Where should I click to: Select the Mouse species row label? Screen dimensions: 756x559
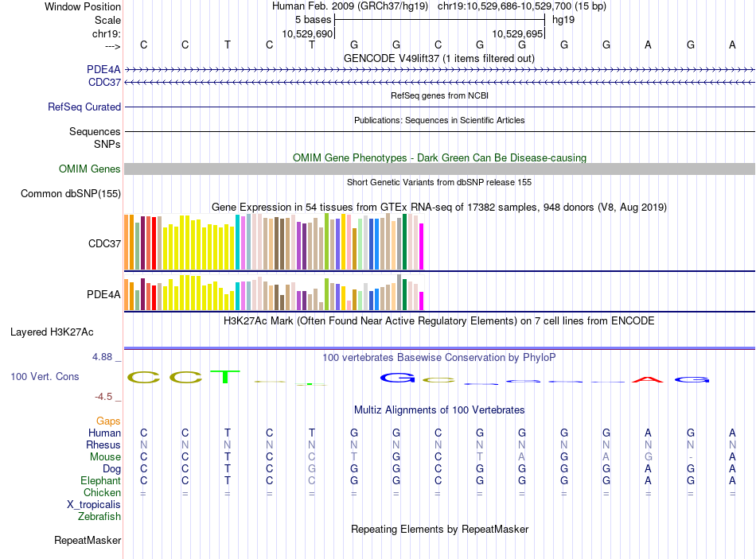pyautogui.click(x=105, y=457)
